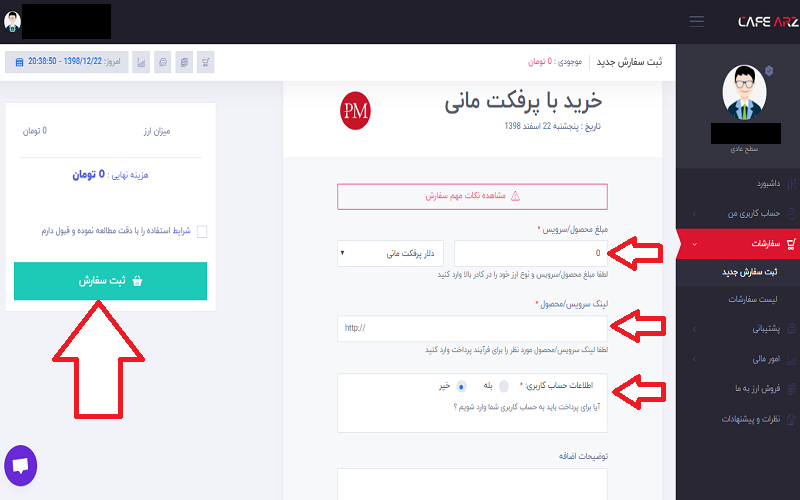Screen dimensions: 800x500
Task: Click the dashboard sliders icon in sidebar
Action: 791,184
